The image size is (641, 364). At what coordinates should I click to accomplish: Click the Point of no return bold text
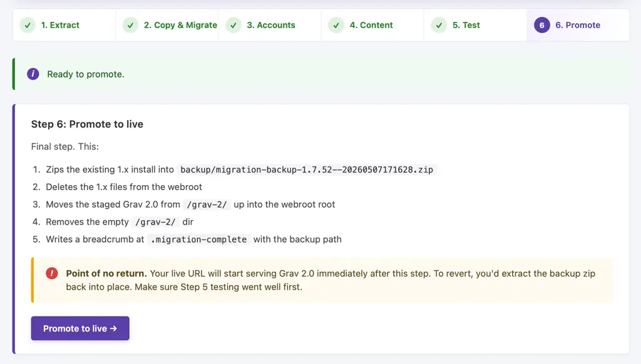click(x=106, y=273)
